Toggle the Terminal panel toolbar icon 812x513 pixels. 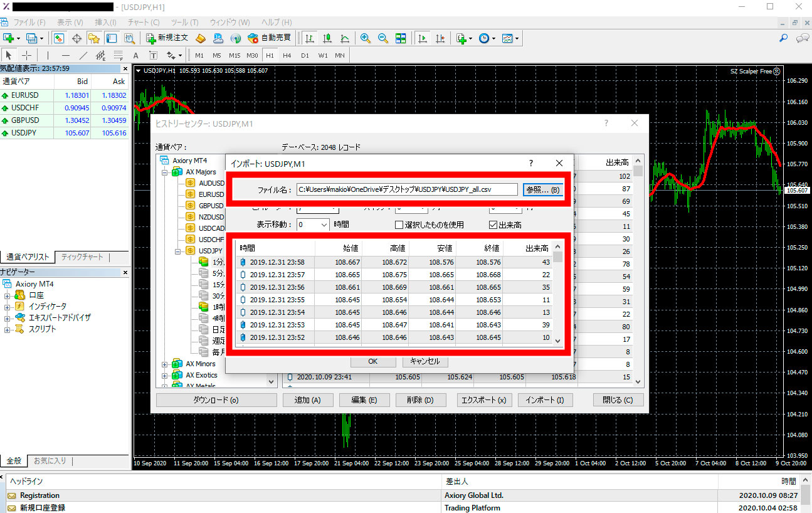111,38
